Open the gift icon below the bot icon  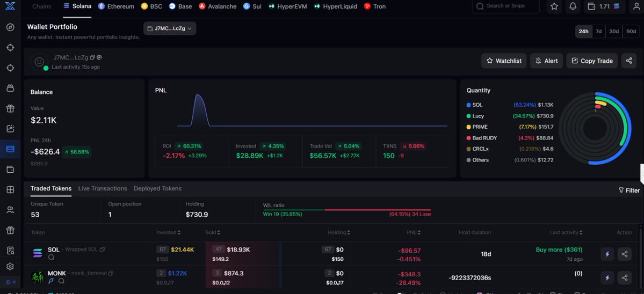click(10, 109)
